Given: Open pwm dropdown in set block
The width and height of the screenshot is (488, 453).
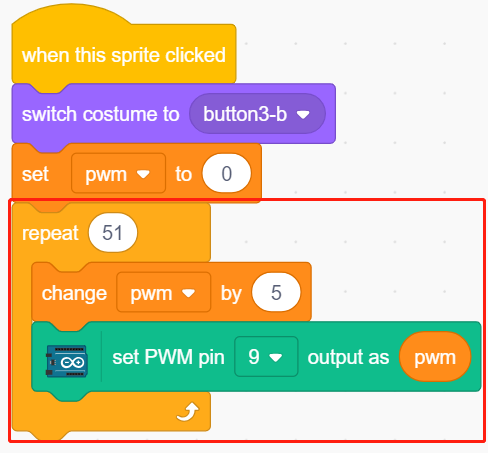Looking at the screenshot, I should [118, 173].
